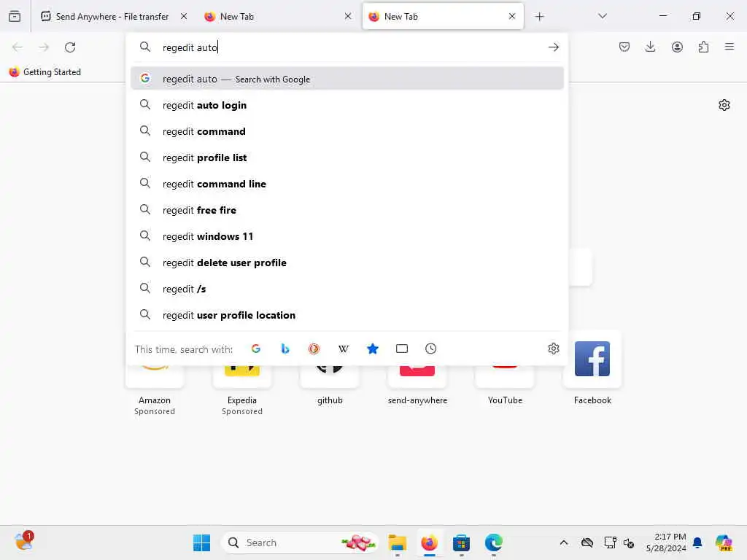Search this time with Wikipedia icon
The width and height of the screenshot is (747, 560).
[344, 349]
